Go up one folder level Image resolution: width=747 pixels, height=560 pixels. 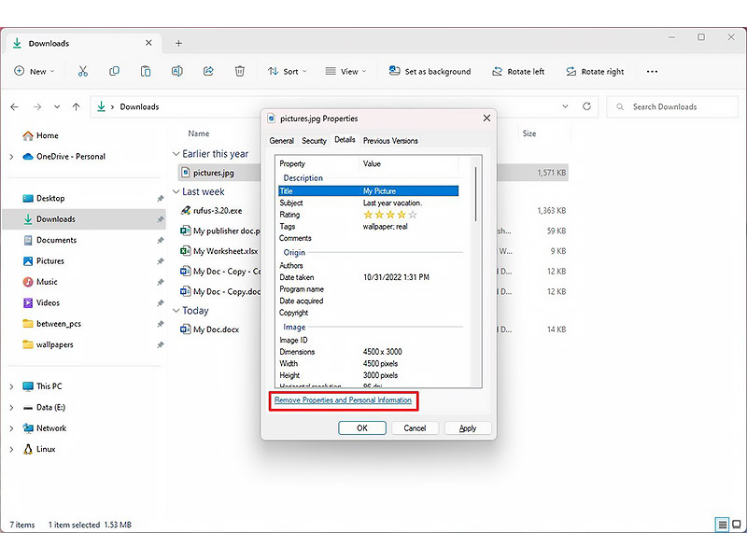click(77, 106)
